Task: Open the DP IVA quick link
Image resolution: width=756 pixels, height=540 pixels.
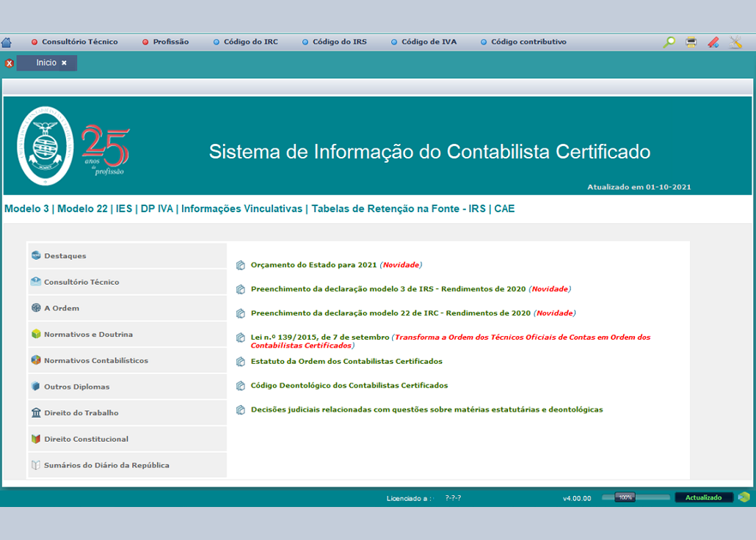Action: 156,209
